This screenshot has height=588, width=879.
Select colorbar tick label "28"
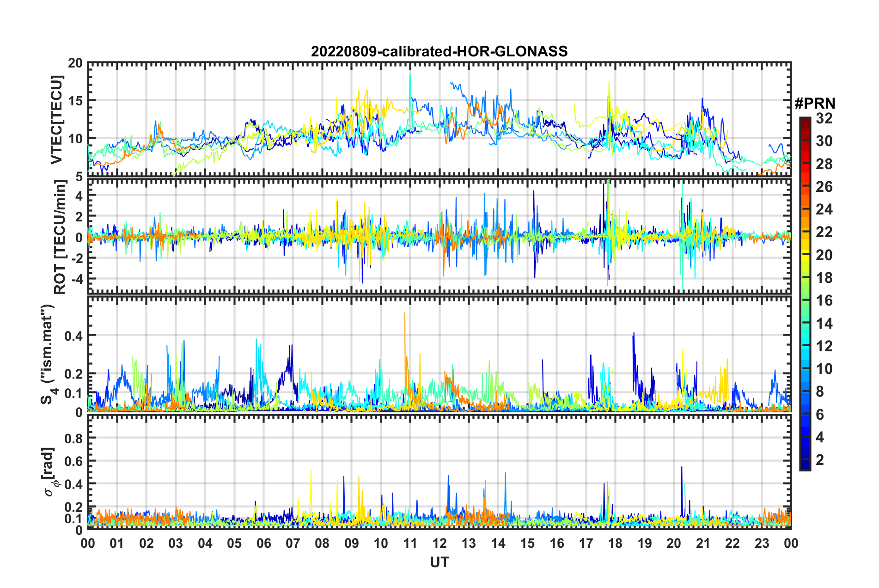824,164
